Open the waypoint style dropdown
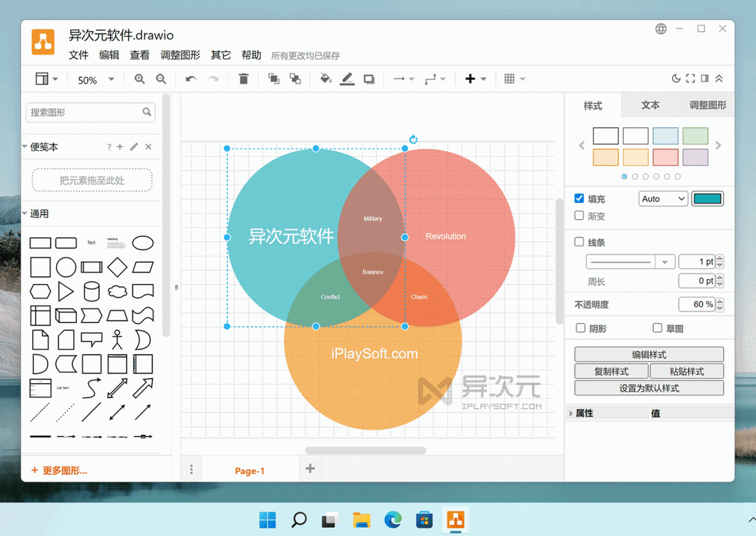Image resolution: width=756 pixels, height=536 pixels. 435,79
